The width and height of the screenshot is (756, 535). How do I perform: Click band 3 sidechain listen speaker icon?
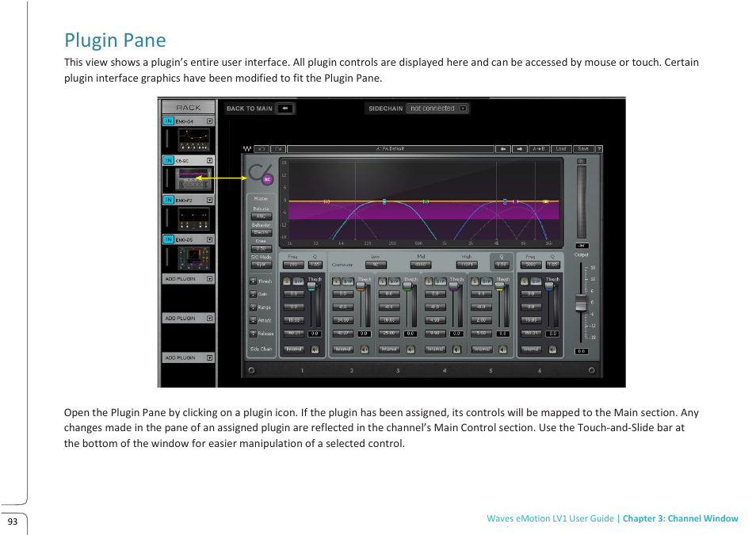pyautogui.click(x=410, y=350)
